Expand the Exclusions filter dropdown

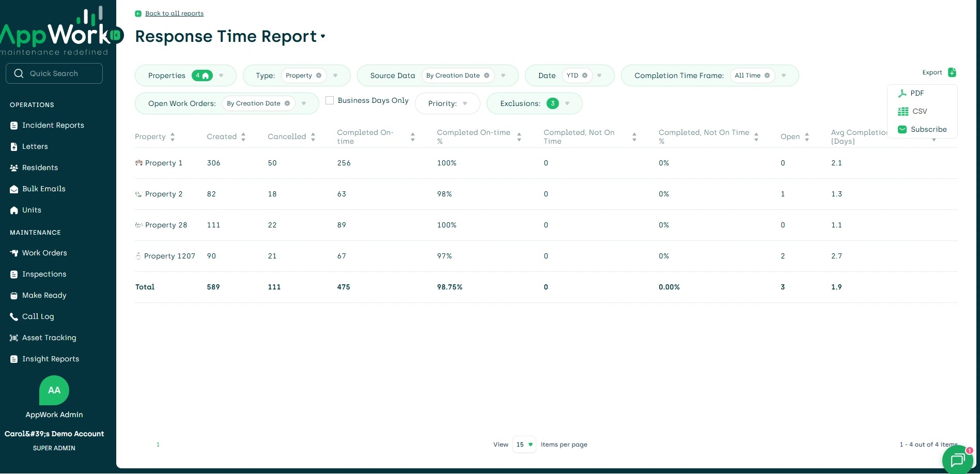tap(567, 103)
